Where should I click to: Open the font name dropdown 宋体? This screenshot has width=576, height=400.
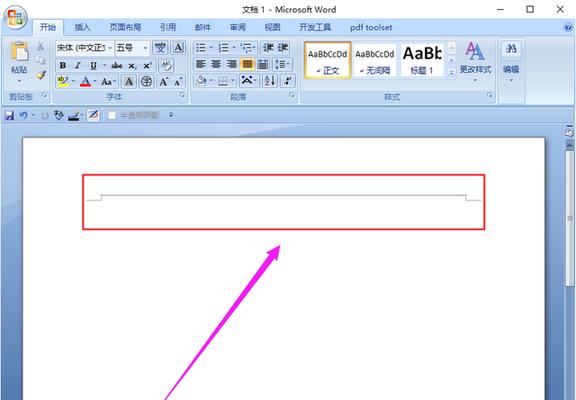[x=85, y=48]
